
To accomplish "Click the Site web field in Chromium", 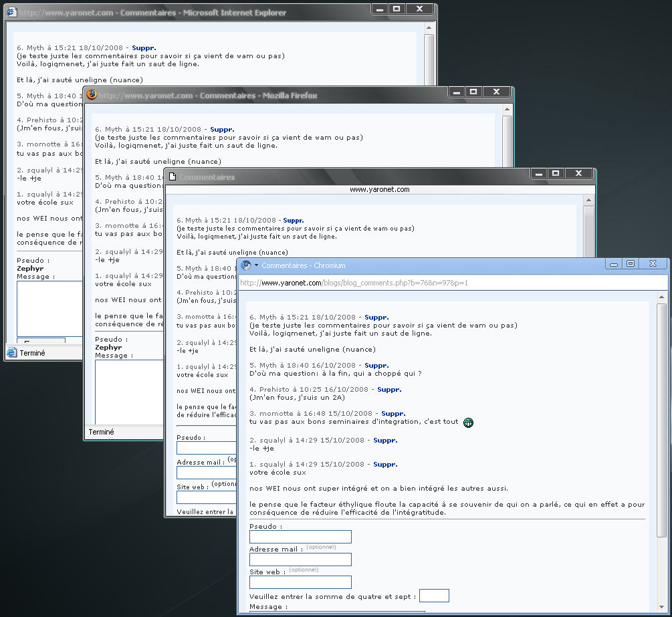I will (x=300, y=582).
